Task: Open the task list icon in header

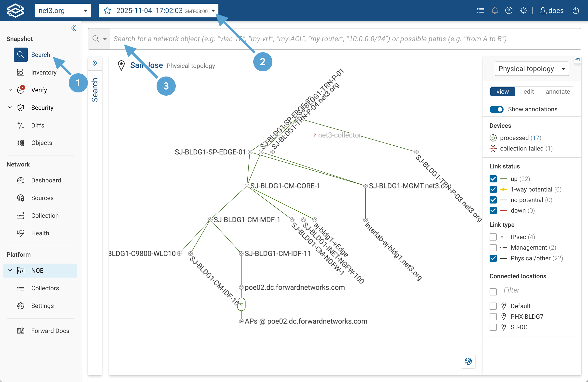Action: [x=480, y=11]
